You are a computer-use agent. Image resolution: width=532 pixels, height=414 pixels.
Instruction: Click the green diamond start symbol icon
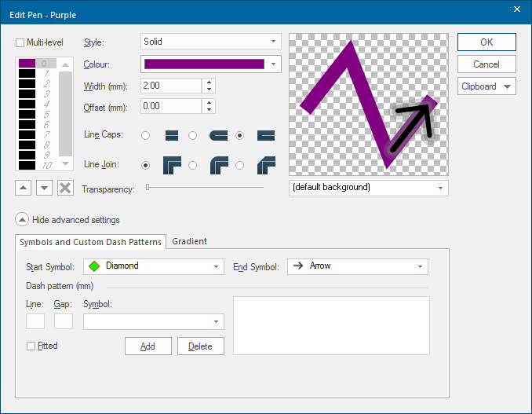pyautogui.click(x=94, y=266)
